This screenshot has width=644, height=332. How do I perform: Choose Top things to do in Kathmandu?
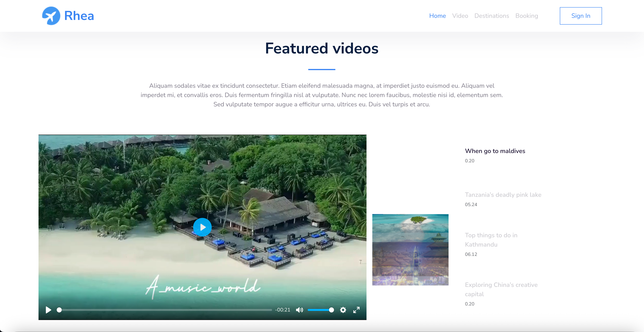(491, 240)
